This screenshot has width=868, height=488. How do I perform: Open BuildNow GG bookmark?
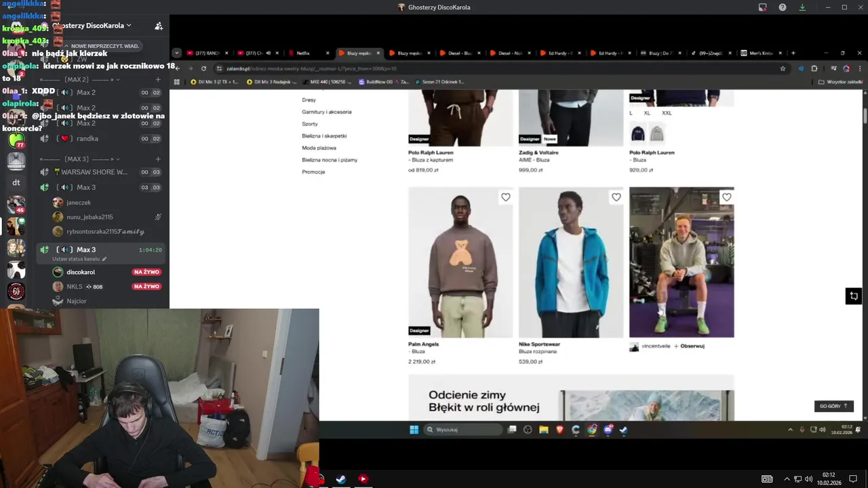[384, 82]
